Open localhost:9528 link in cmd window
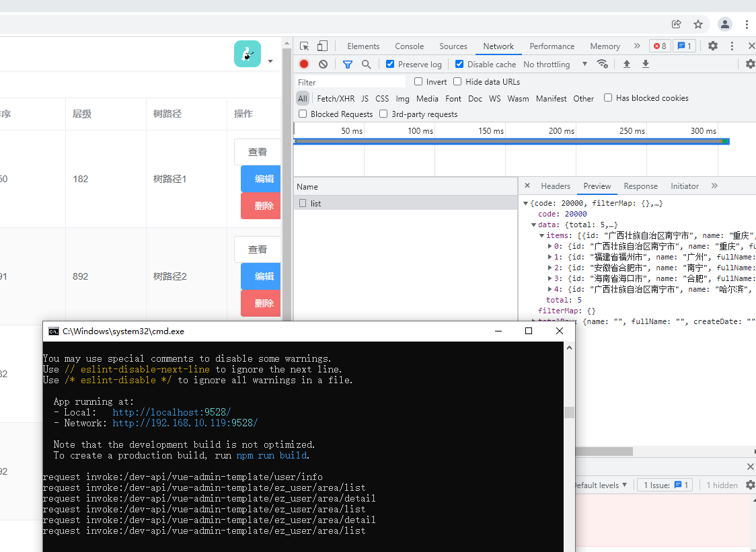This screenshot has width=756, height=552. click(x=172, y=412)
